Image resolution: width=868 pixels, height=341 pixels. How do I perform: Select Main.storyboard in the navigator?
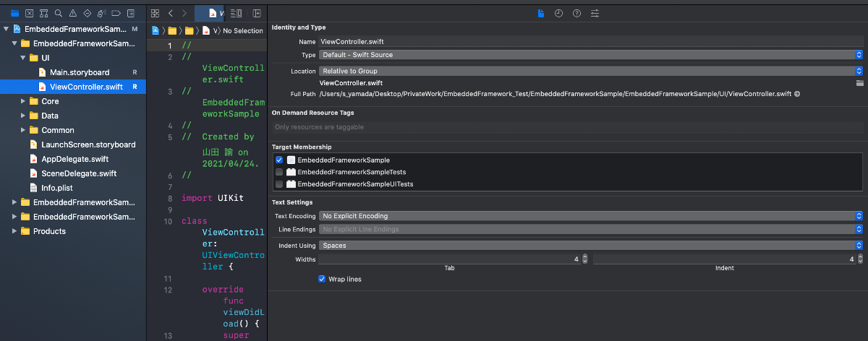(79, 72)
